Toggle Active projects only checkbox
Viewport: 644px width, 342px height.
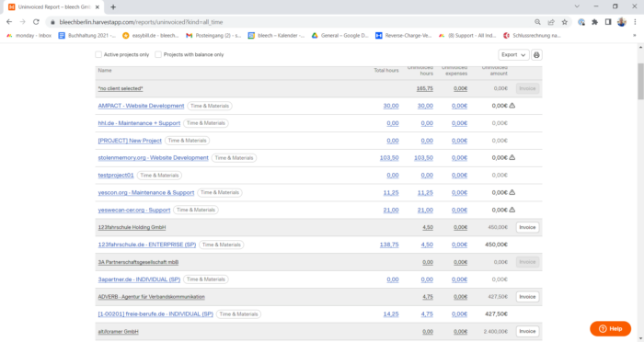98,54
